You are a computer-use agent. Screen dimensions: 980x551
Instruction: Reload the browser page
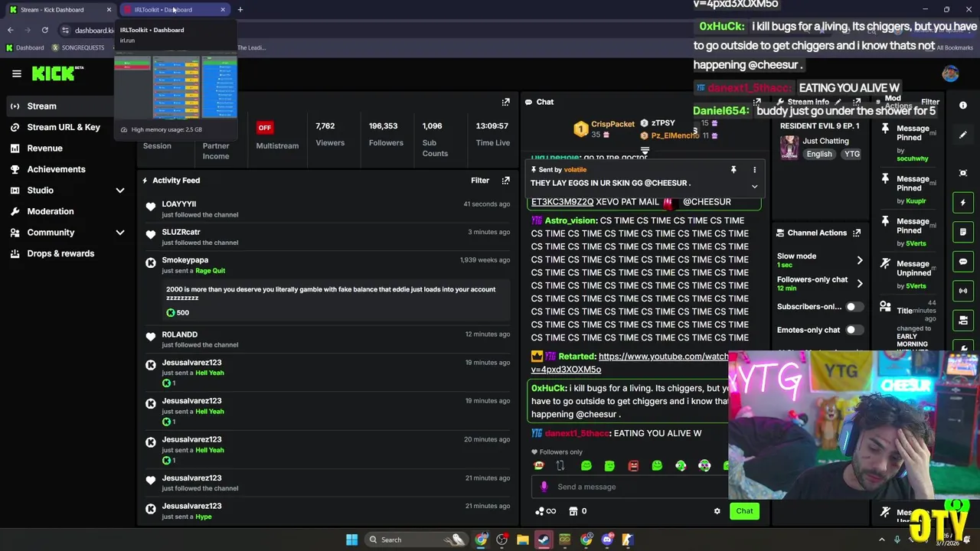[x=44, y=30]
